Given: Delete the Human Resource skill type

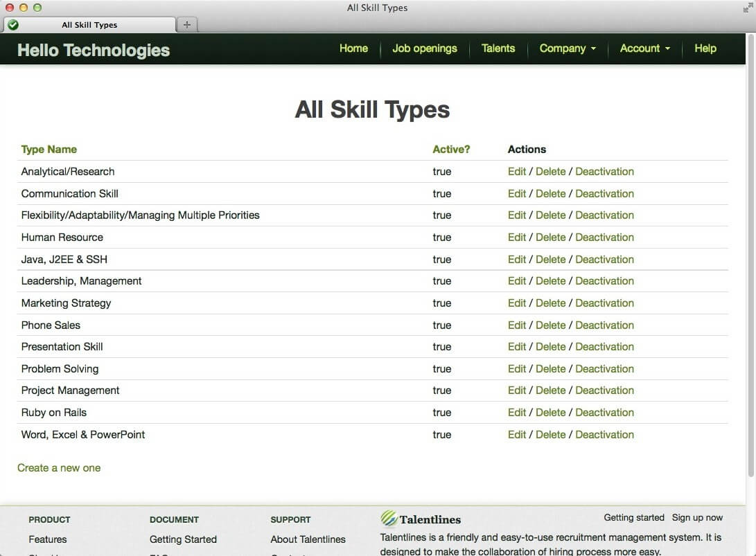Looking at the screenshot, I should 551,237.
